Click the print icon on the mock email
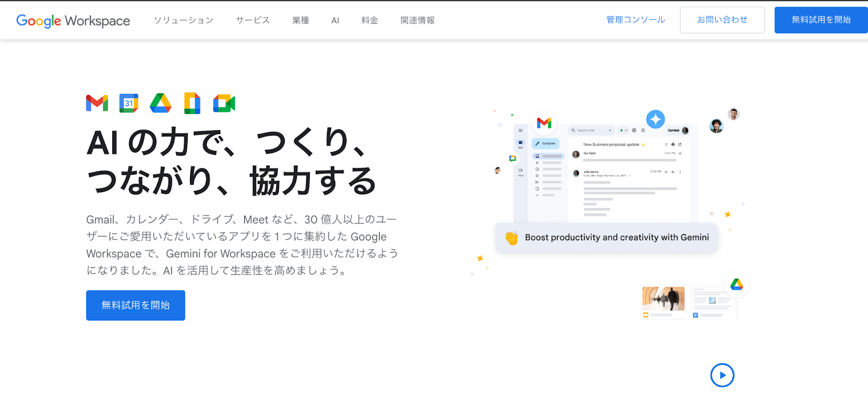This screenshot has width=868, height=406. (x=673, y=144)
